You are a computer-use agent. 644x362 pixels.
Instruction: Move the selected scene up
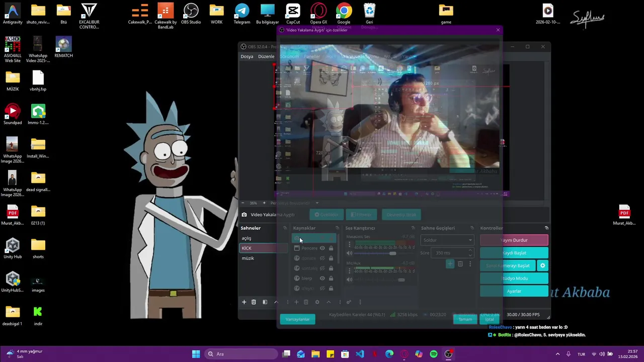click(275, 302)
